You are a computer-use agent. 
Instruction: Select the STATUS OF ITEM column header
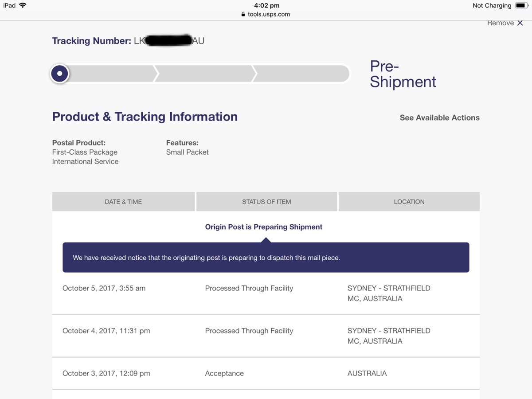[x=266, y=202]
